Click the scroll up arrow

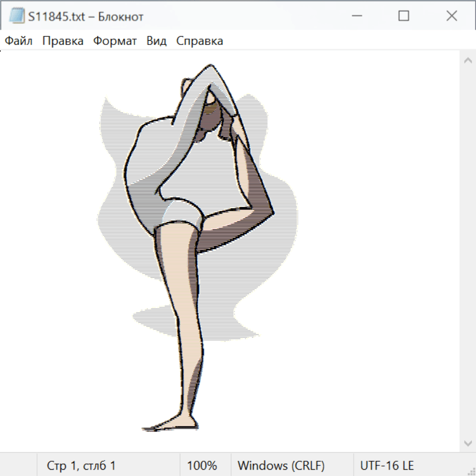(x=468, y=60)
